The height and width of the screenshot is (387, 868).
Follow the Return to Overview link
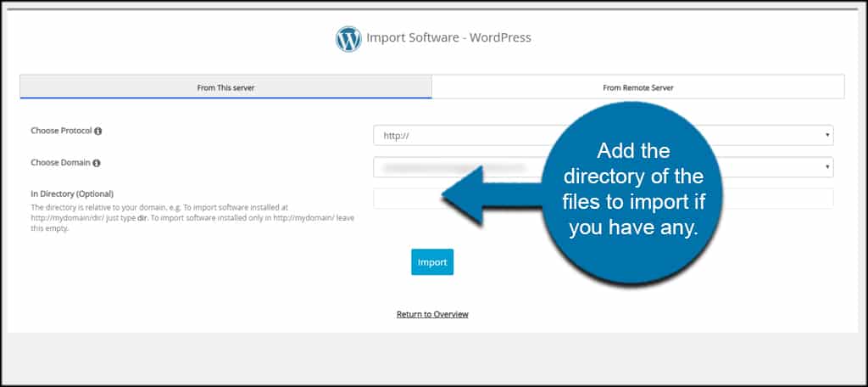coord(432,314)
